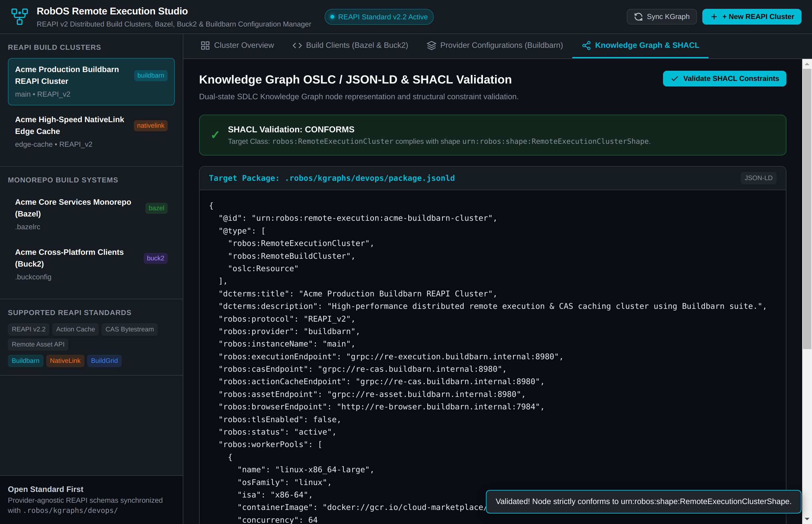Run Validate SHACL Constraints
Image resolution: width=812 pixels, height=524 pixels.
724,79
